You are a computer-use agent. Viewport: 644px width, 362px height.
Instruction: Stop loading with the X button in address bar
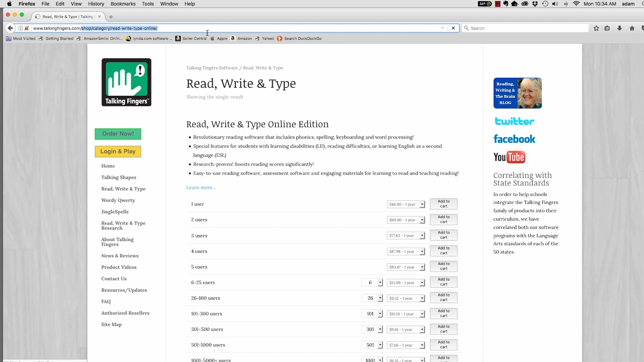pos(453,28)
